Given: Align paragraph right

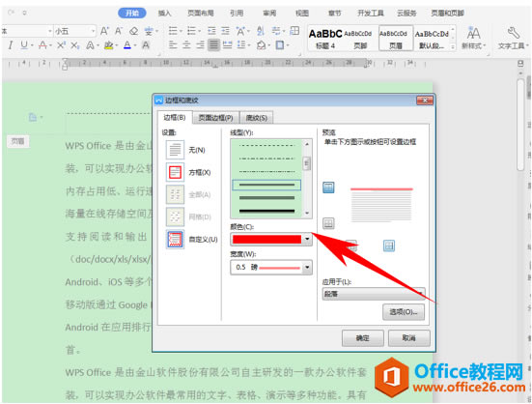Looking at the screenshot, I should click(200, 45).
